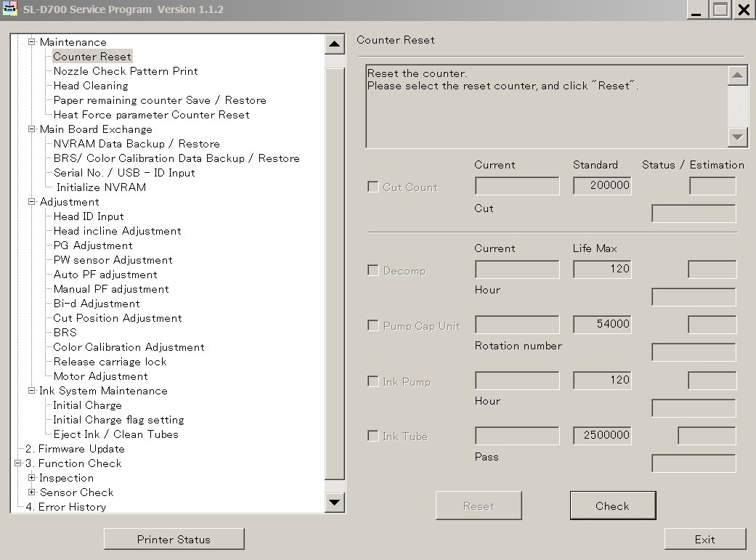756x560 pixels.
Task: Click Ink Tube Life Max 2500000 field
Action: (602, 436)
